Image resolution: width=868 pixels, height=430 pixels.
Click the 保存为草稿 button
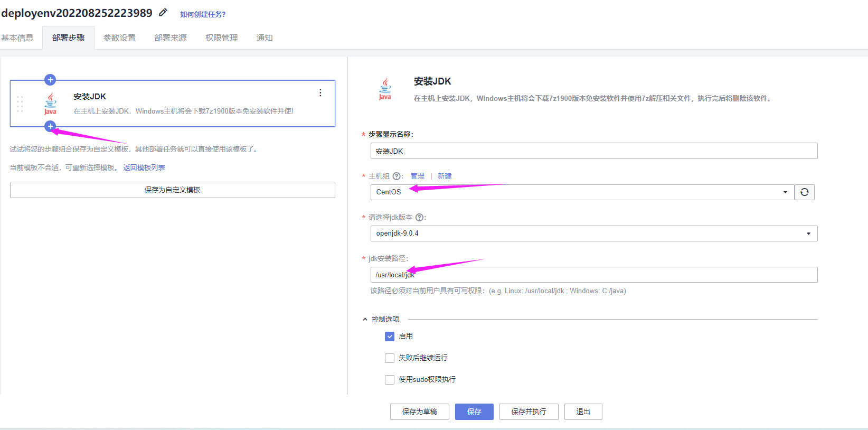tap(420, 412)
